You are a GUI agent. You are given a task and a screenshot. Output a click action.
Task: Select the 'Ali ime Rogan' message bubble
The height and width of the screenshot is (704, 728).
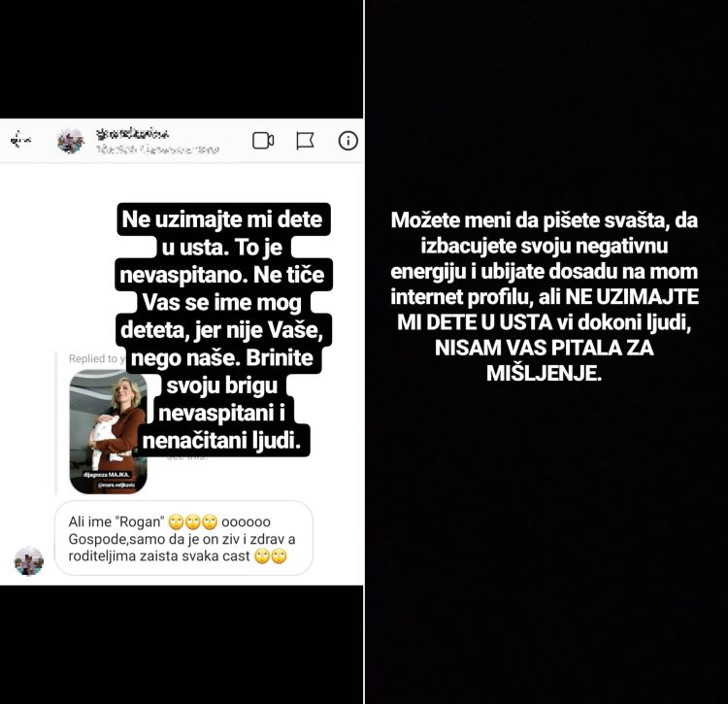click(183, 538)
